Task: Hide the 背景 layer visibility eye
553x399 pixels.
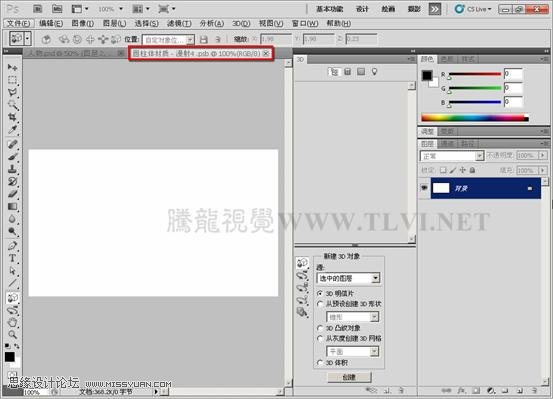Action: point(424,188)
